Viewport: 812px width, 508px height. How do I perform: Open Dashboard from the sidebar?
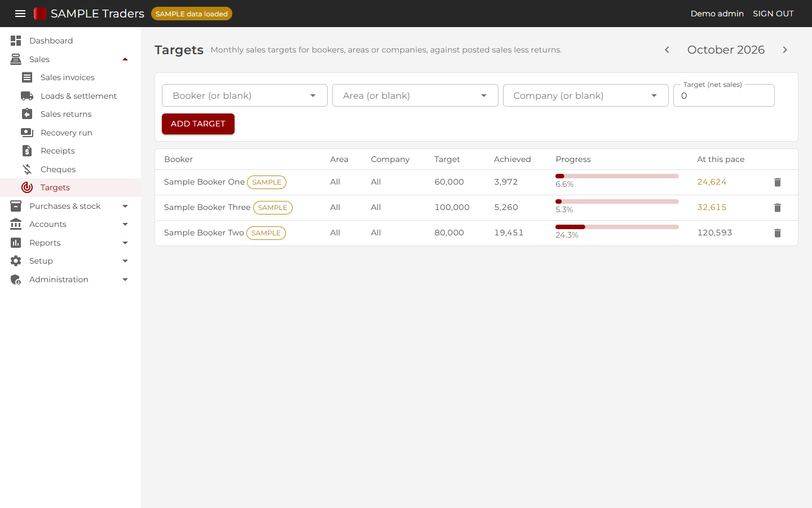(70, 41)
